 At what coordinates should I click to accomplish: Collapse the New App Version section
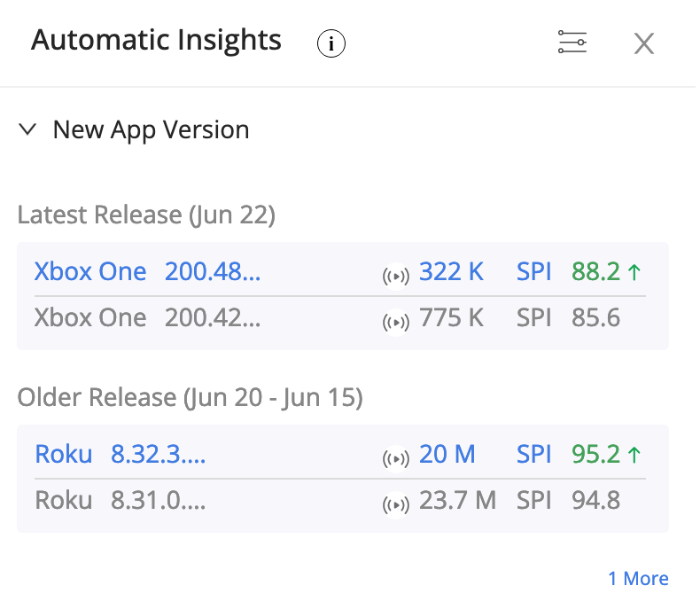point(27,129)
